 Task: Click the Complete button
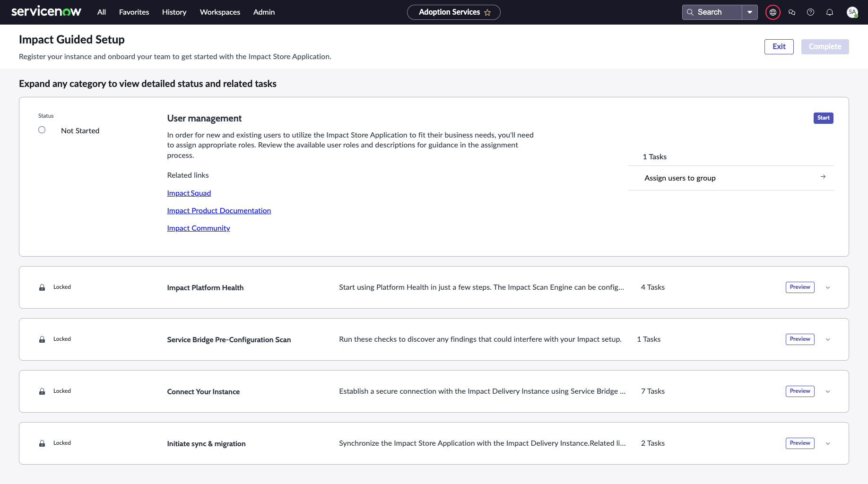[x=825, y=47]
